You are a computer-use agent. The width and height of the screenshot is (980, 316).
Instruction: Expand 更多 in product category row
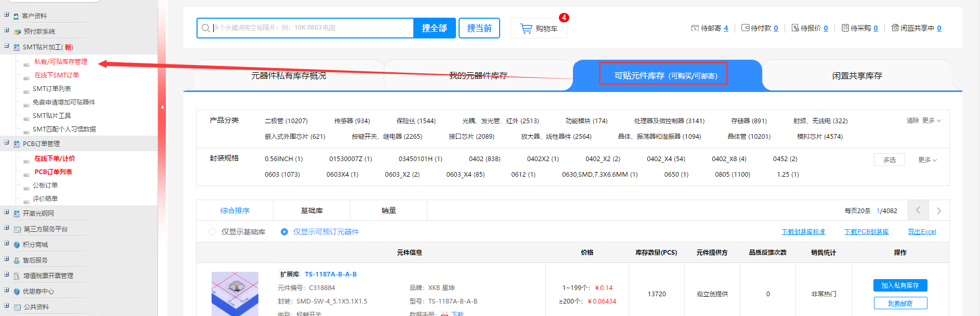(931, 121)
